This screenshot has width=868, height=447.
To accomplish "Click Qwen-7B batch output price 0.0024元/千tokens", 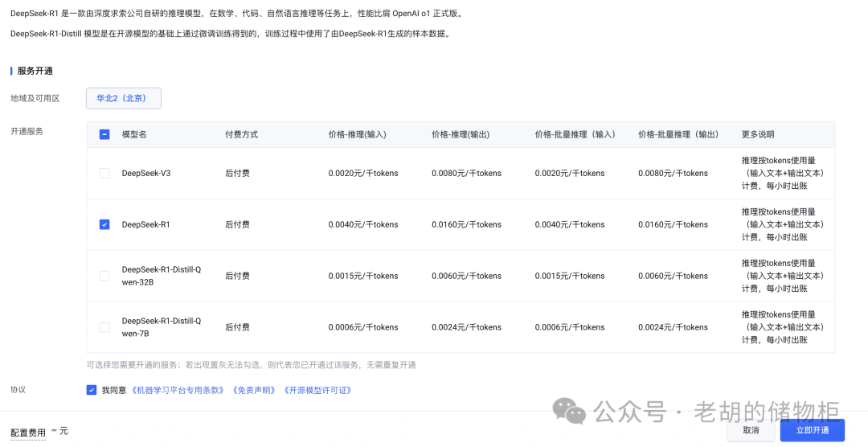I will click(674, 326).
